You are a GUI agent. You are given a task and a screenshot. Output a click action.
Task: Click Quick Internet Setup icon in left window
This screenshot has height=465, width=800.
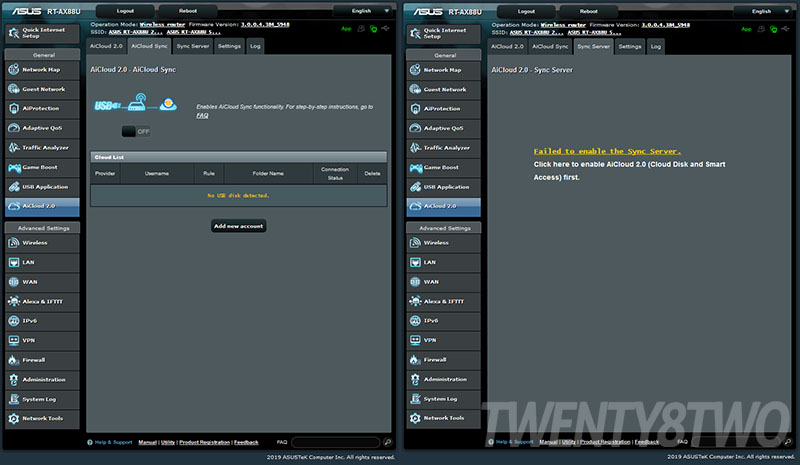pyautogui.click(x=14, y=33)
